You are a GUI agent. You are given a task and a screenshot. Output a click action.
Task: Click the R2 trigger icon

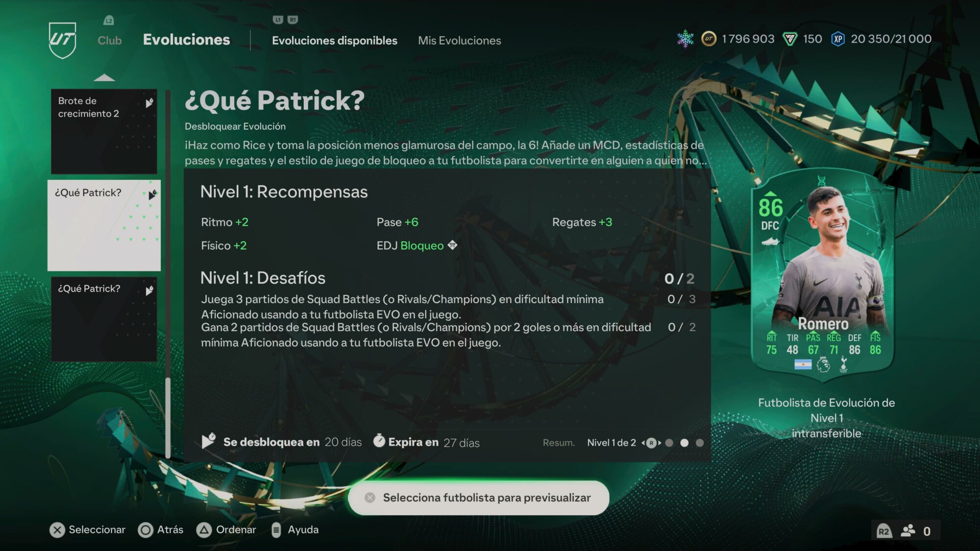883,531
